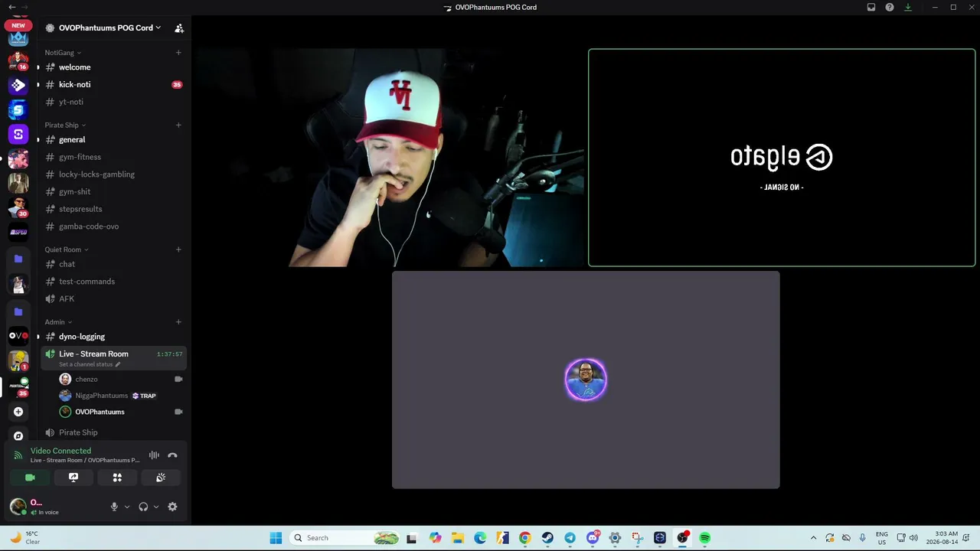Open the dyno-logging channel
This screenshot has height=551, width=980.
click(113, 337)
